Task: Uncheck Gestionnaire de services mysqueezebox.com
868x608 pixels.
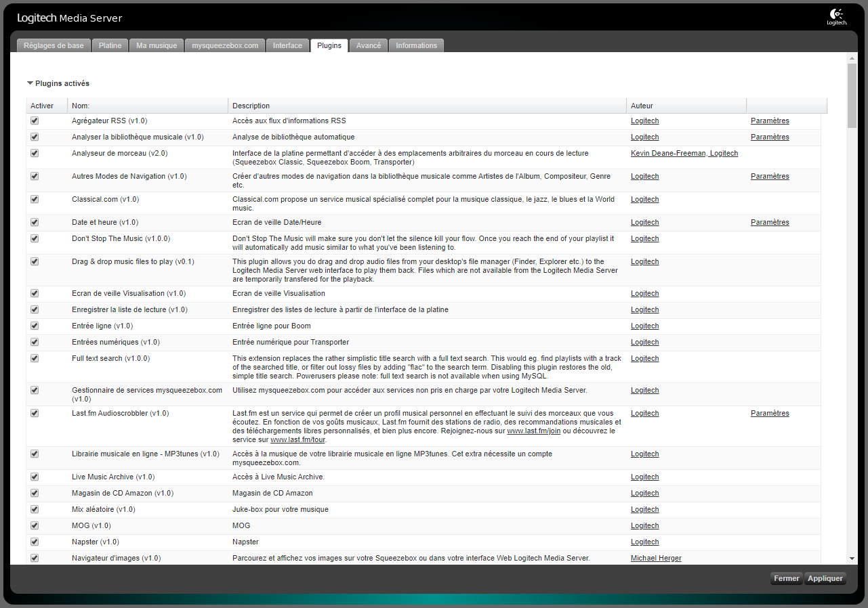Action: (x=35, y=390)
